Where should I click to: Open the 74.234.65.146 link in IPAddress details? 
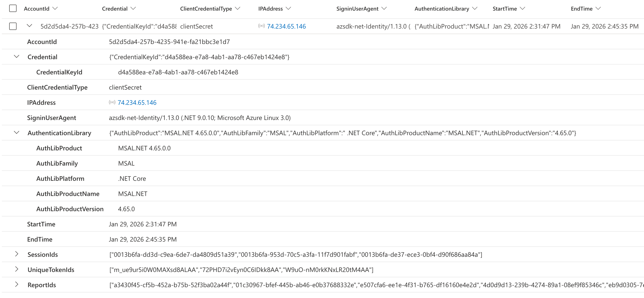tap(137, 103)
